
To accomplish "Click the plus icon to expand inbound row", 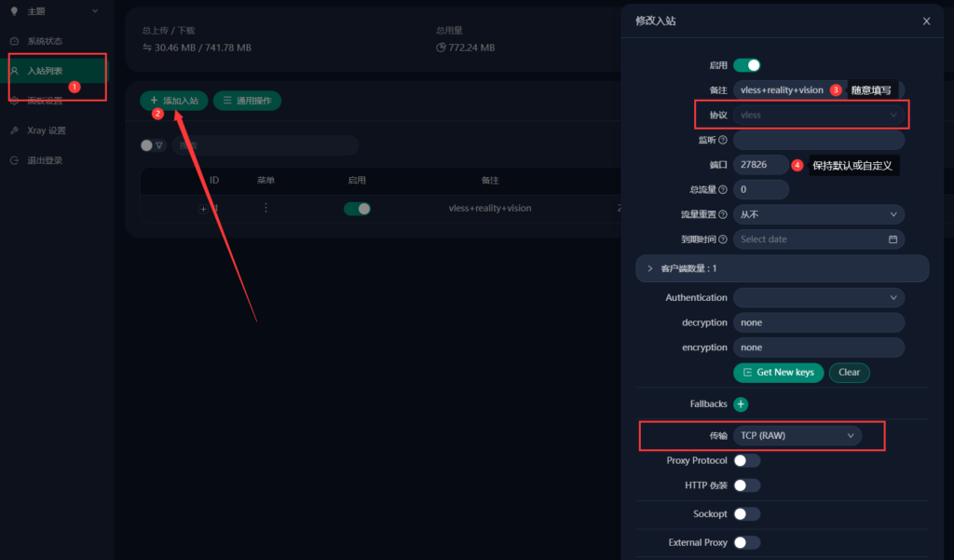I will pyautogui.click(x=203, y=209).
